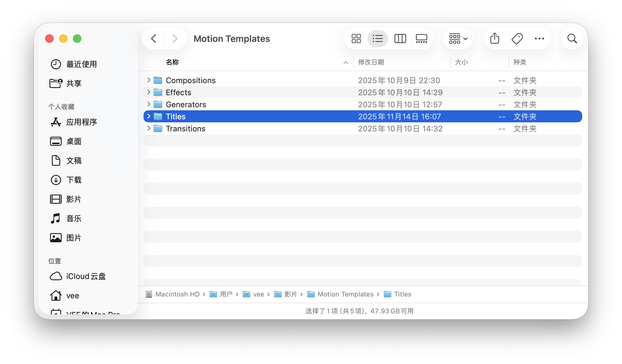This screenshot has width=622, height=364.
Task: Switch to gallery view
Action: point(421,39)
